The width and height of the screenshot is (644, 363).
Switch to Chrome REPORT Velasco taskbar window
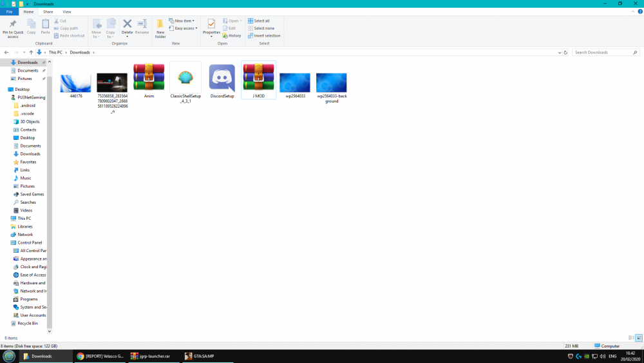tap(100, 357)
